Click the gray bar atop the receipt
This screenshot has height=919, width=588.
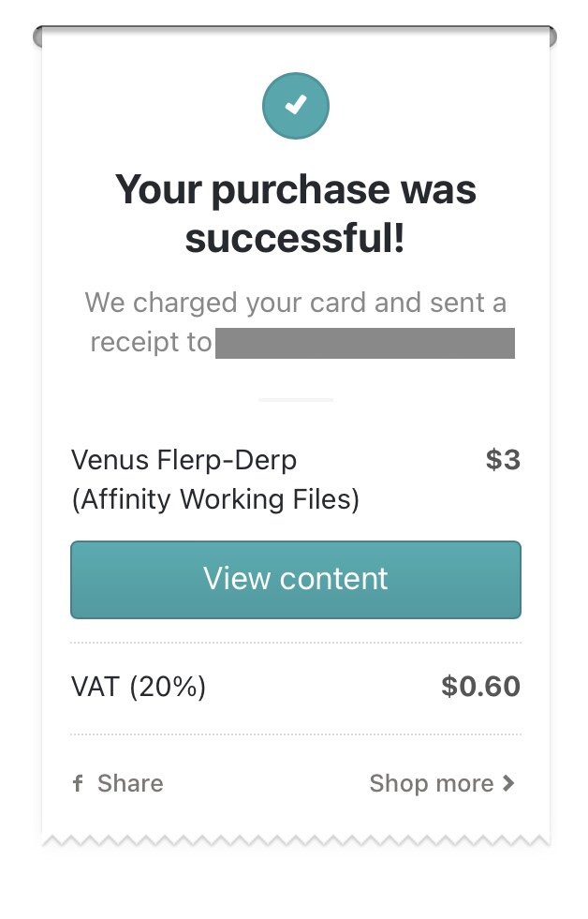tap(295, 37)
